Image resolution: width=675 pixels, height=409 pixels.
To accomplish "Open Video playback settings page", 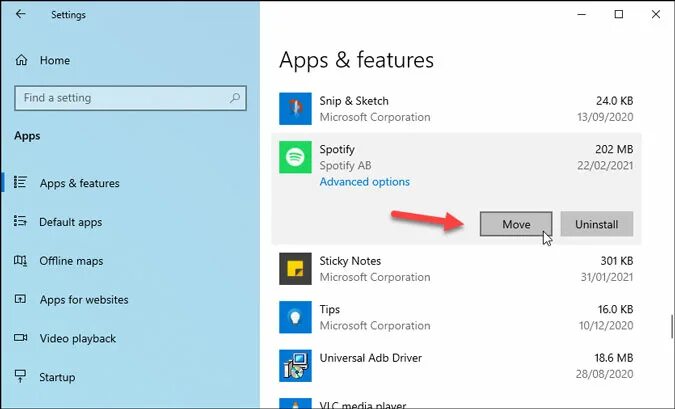I will 77,338.
